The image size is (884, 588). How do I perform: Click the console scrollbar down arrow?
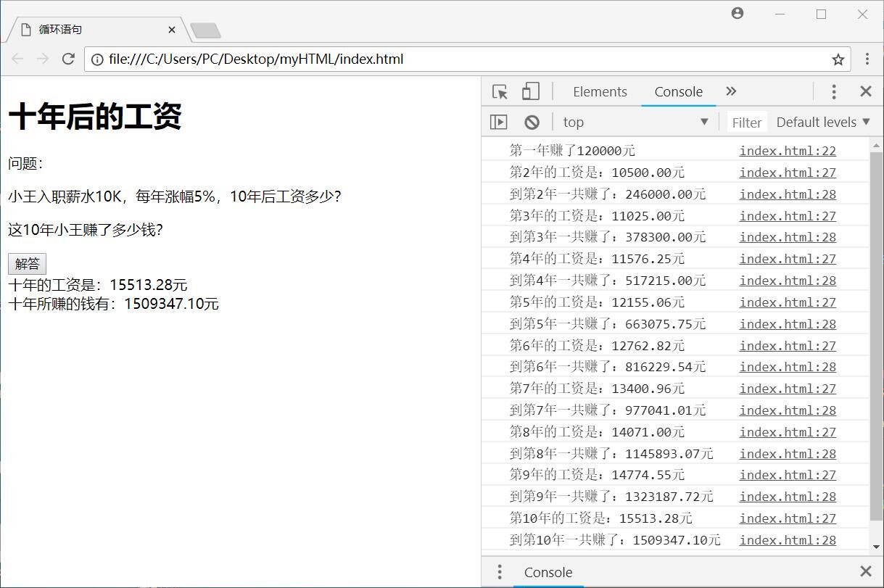point(877,547)
